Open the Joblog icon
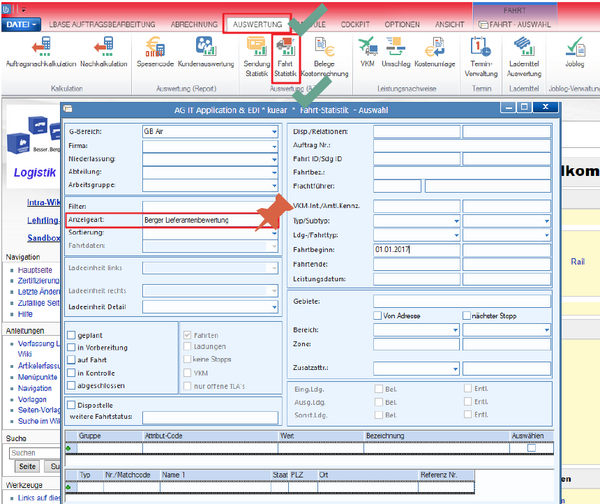This screenshot has width=600, height=504. coord(575,52)
